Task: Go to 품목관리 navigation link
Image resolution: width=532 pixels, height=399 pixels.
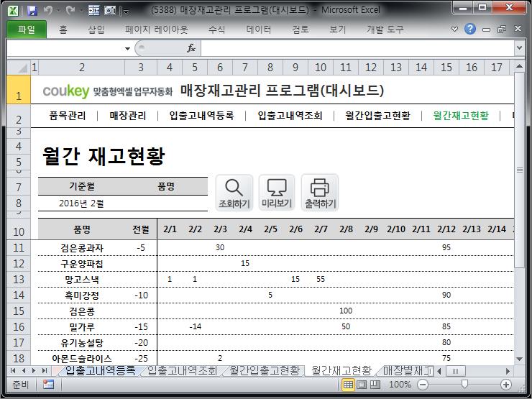Action: pyautogui.click(x=68, y=116)
